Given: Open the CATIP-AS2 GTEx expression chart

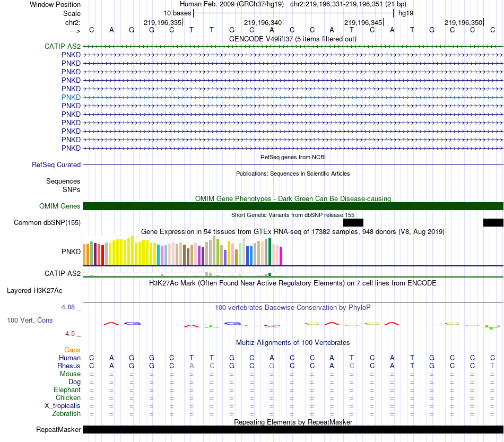Looking at the screenshot, I should pos(183,274).
